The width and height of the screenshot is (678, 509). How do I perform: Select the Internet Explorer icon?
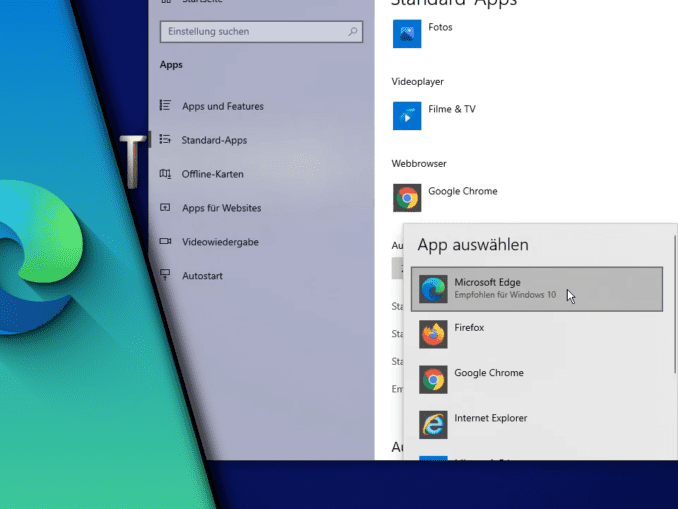tap(433, 425)
